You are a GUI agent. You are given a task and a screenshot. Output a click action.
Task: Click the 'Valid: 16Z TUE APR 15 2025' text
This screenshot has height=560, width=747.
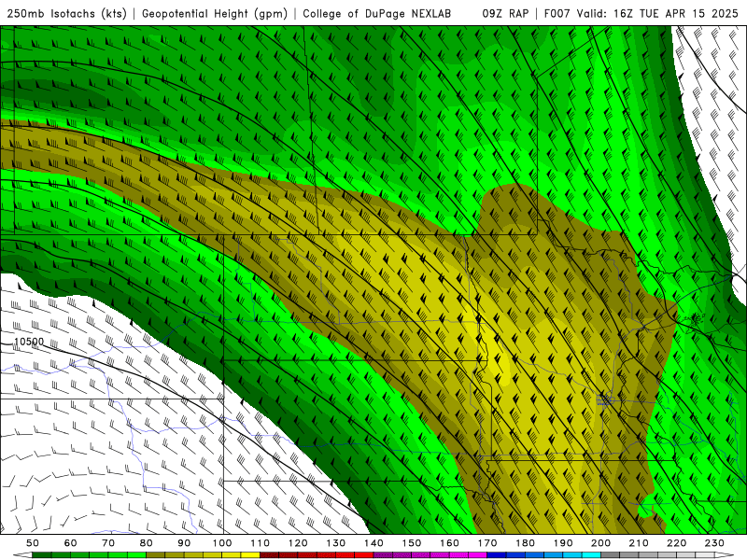click(x=657, y=14)
